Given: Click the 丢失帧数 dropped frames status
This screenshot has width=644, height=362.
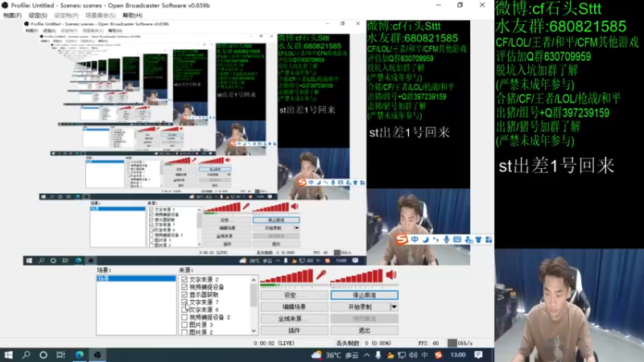Looking at the screenshot, I should 364,343.
